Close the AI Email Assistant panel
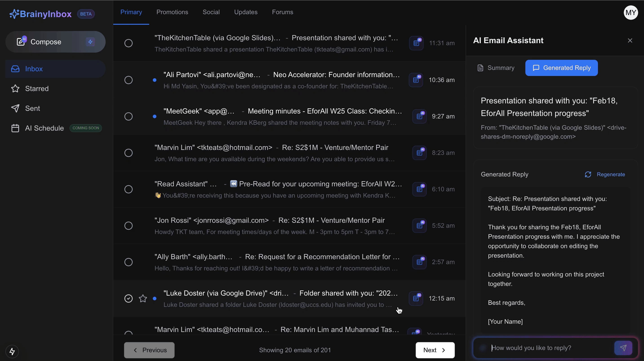The image size is (644, 361). click(630, 40)
